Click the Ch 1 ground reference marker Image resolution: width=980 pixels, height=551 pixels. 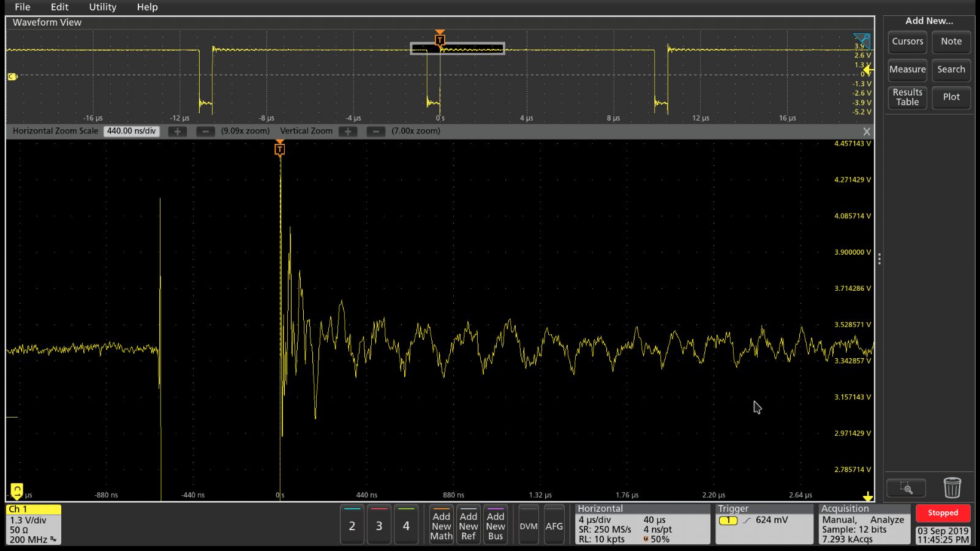pyautogui.click(x=12, y=77)
